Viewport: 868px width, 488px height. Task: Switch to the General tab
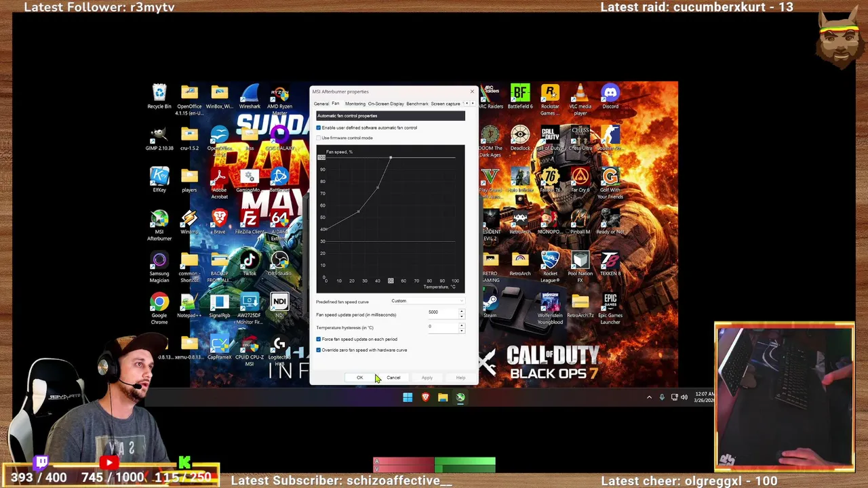(x=321, y=104)
